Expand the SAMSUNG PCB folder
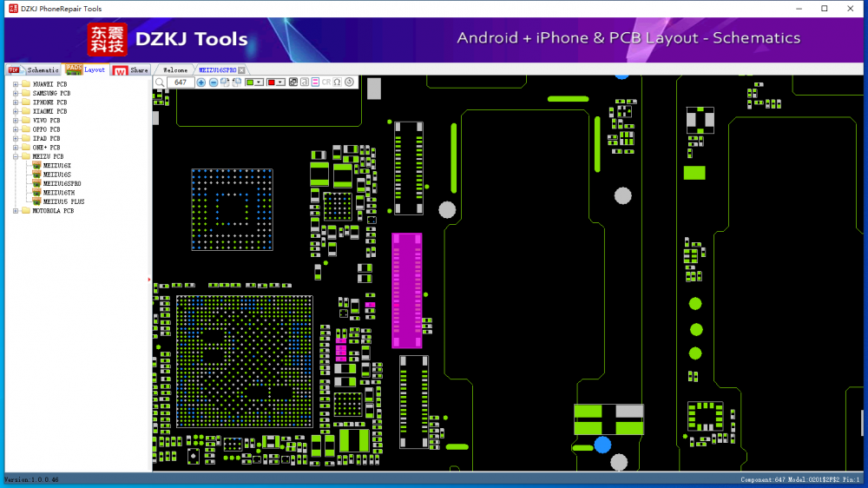 click(16, 93)
